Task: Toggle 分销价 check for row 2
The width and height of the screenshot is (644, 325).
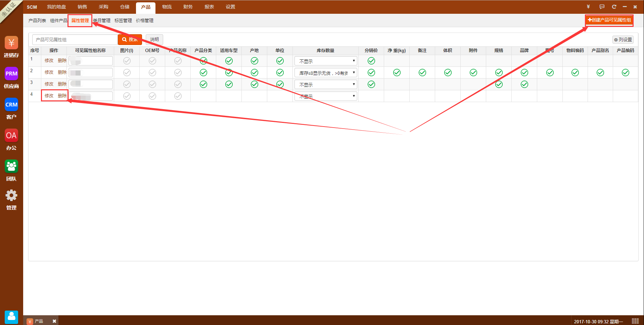Action: point(371,73)
